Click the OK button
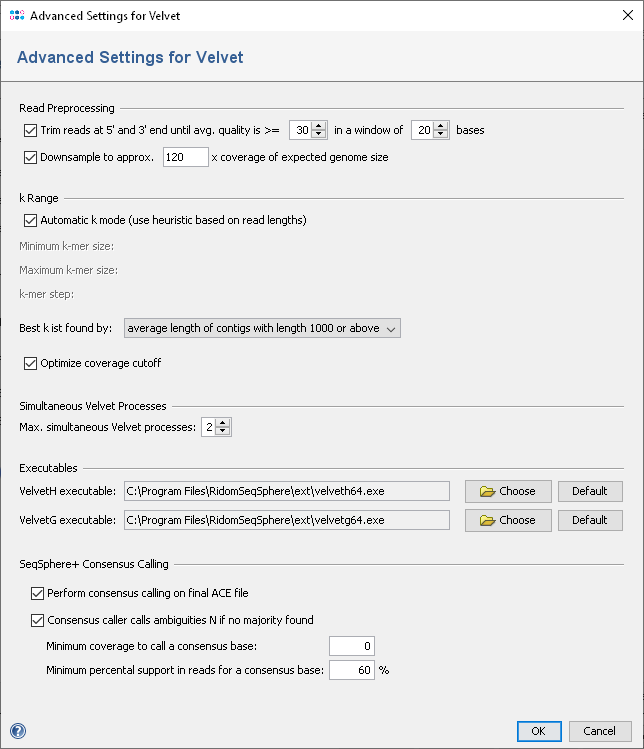This screenshot has height=749, width=644. pos(538,731)
